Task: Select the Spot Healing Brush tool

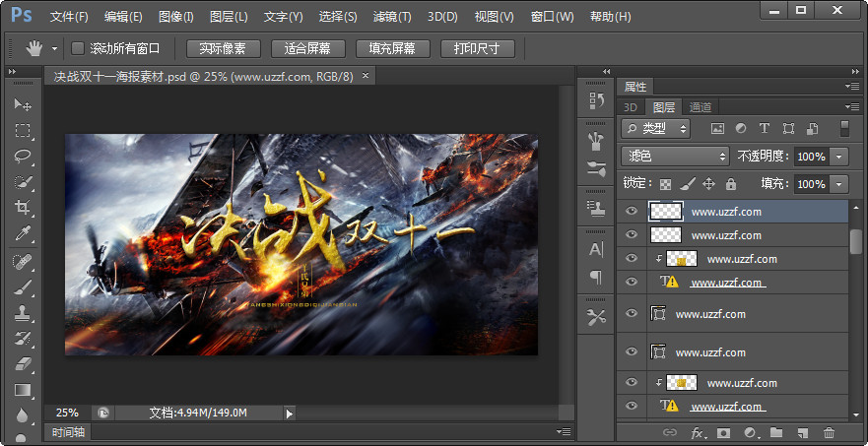Action: tap(23, 262)
